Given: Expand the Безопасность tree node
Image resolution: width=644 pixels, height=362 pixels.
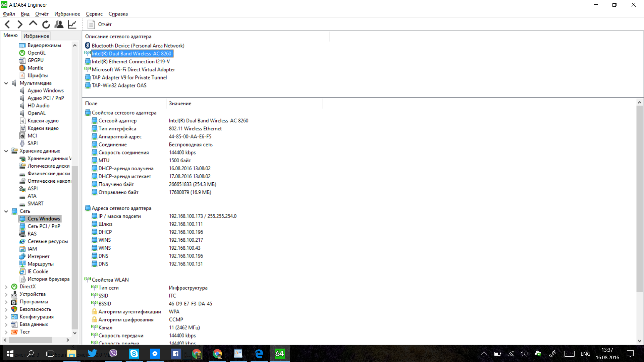Looking at the screenshot, I should pyautogui.click(x=6, y=309).
